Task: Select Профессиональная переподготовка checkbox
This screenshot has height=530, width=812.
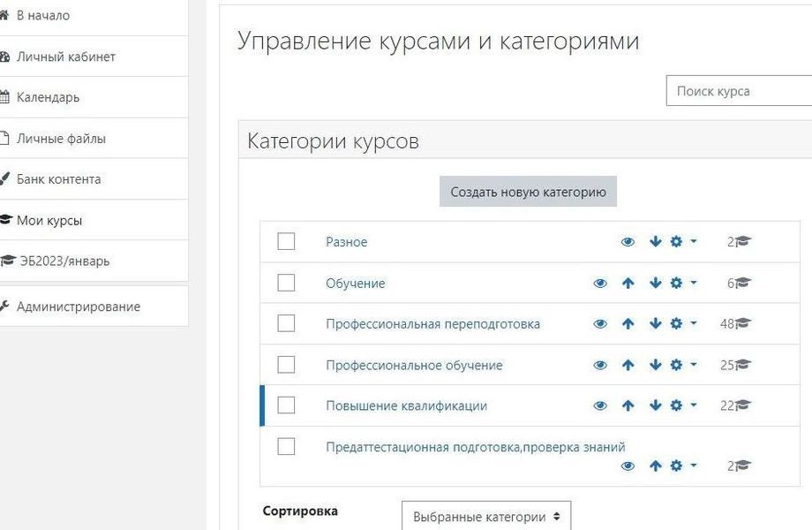Action: [286, 323]
